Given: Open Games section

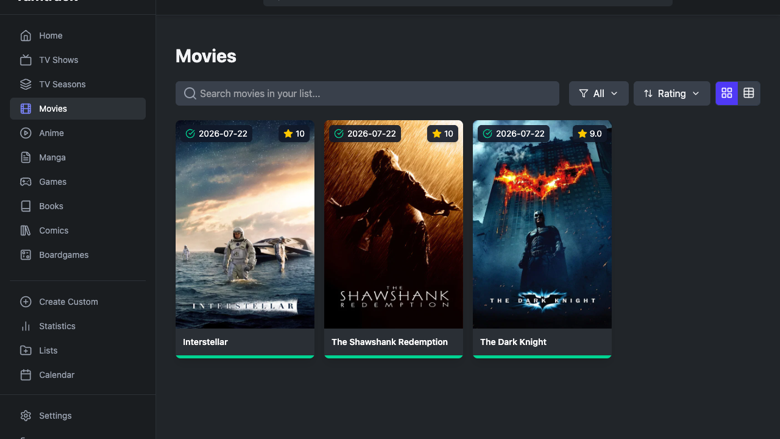Looking at the screenshot, I should (78, 182).
